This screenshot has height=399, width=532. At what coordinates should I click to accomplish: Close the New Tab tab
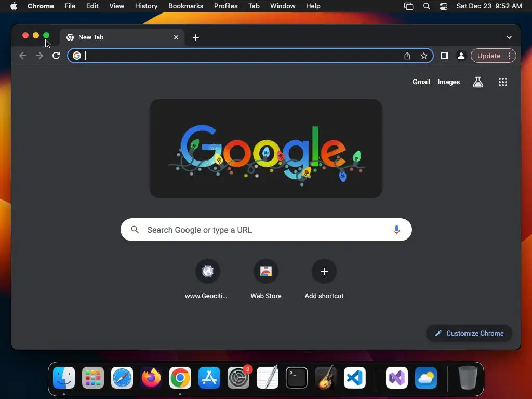pos(176,37)
